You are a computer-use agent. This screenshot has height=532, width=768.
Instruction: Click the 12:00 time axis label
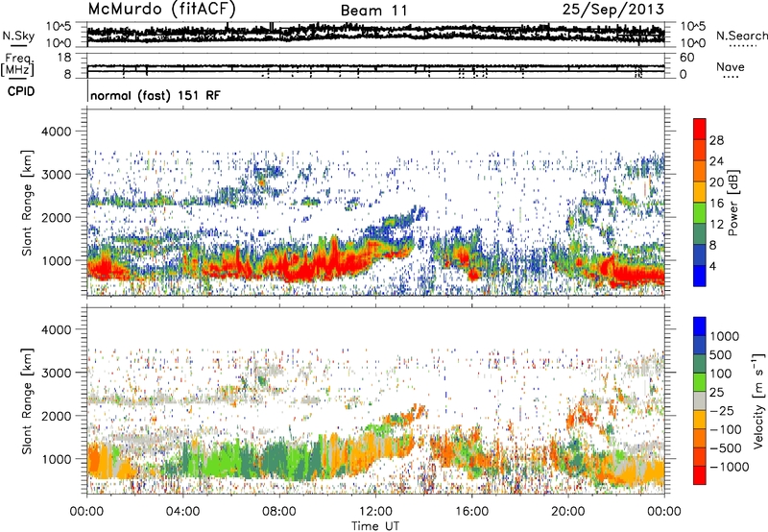click(x=375, y=512)
